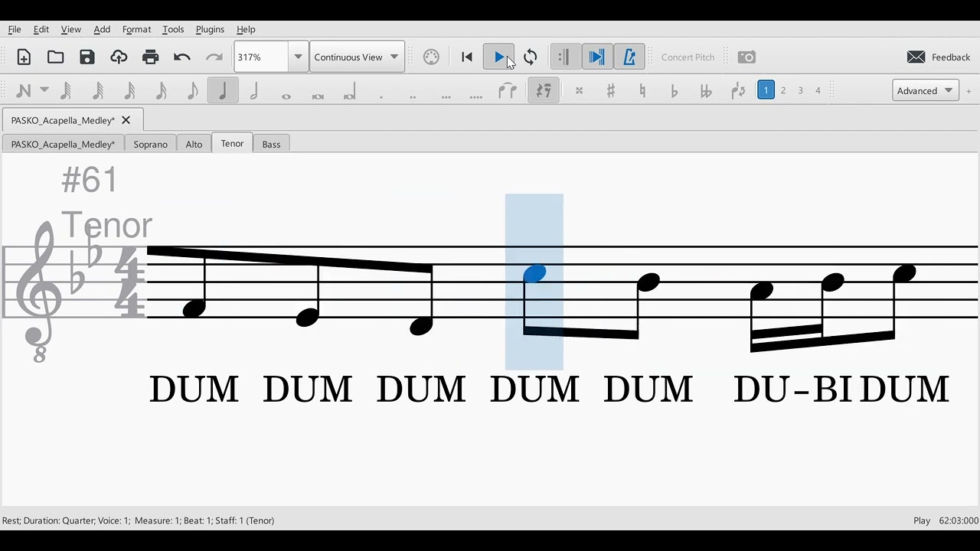Apply the double sharp accidental
Screen dimensions: 980x551
point(579,91)
